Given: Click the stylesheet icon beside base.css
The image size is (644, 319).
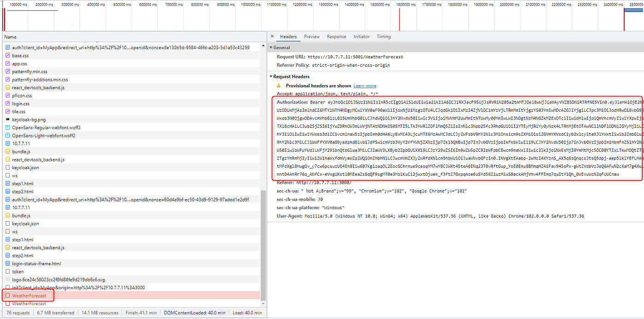Looking at the screenshot, I should 7,56.
